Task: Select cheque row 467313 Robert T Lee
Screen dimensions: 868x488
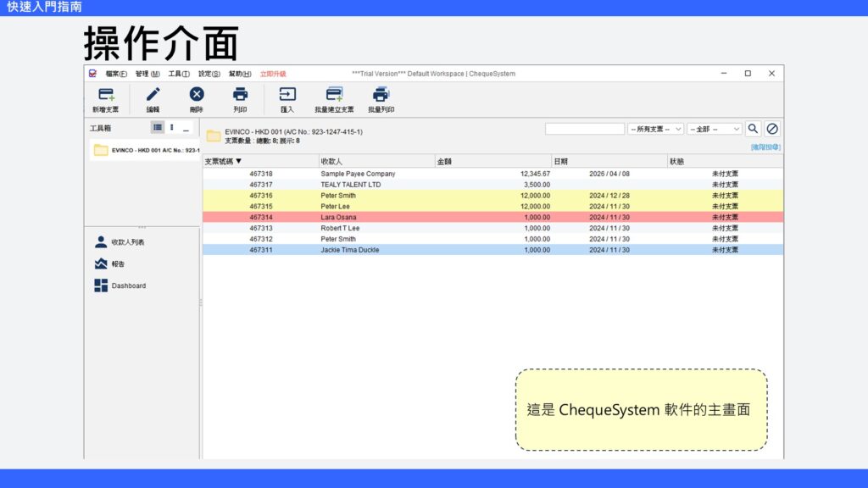Action: click(492, 228)
